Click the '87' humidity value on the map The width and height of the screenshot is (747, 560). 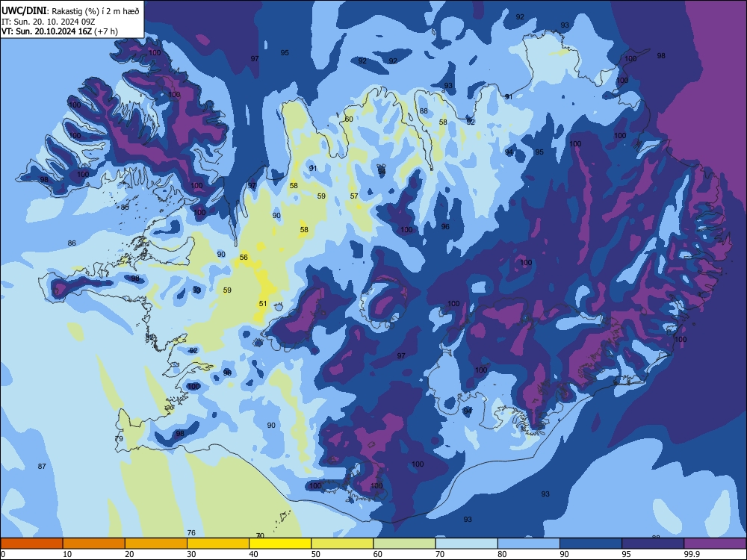pyautogui.click(x=42, y=466)
